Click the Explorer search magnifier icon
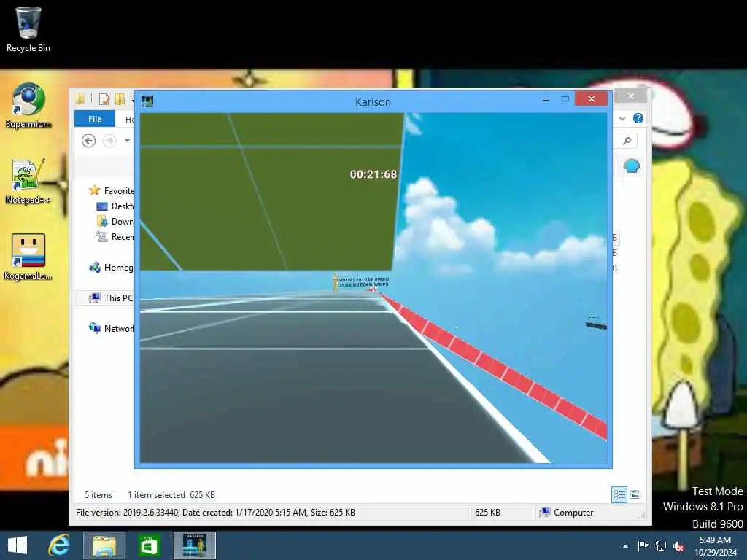Image resolution: width=747 pixels, height=560 pixels. pos(627,141)
